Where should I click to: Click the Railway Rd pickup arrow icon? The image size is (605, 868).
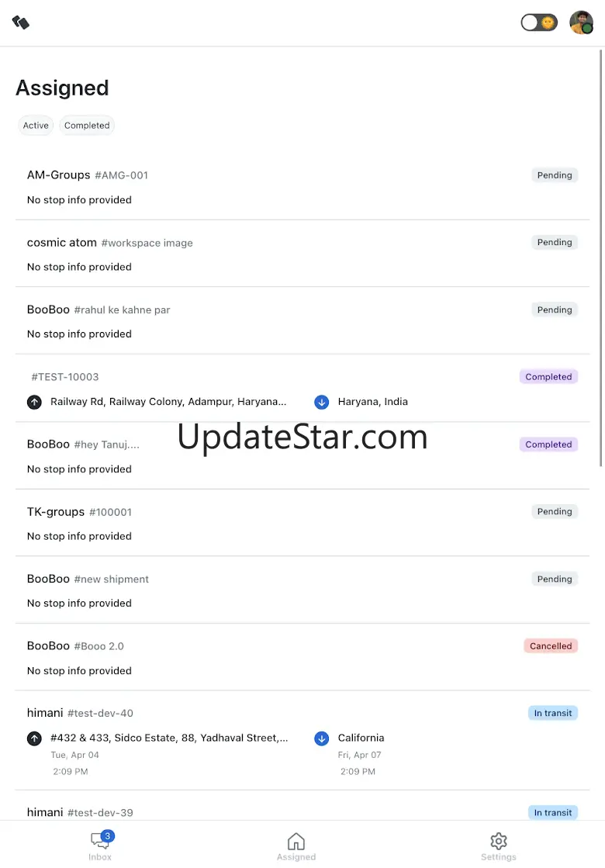click(x=34, y=402)
